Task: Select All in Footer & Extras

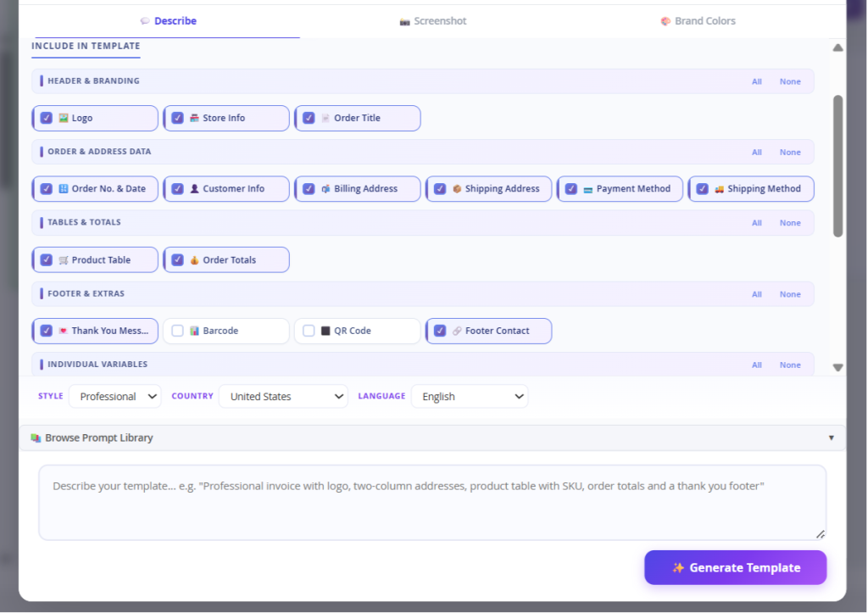Action: pyautogui.click(x=757, y=294)
